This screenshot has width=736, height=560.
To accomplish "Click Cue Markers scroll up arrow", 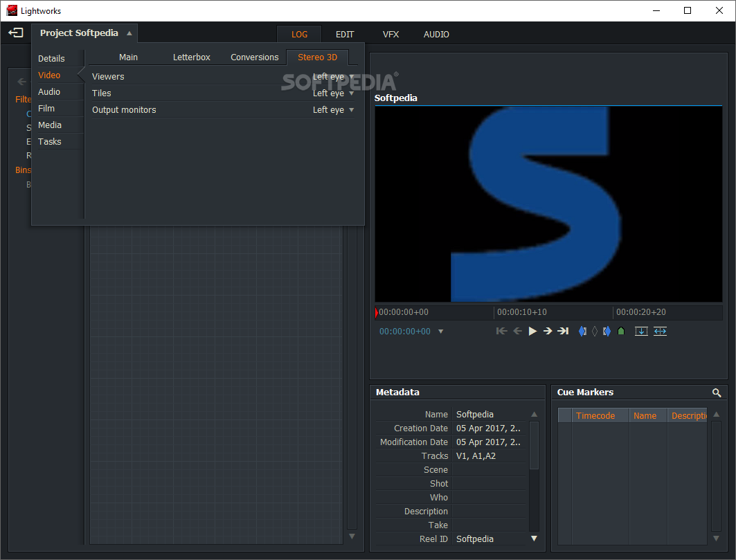I will point(717,415).
